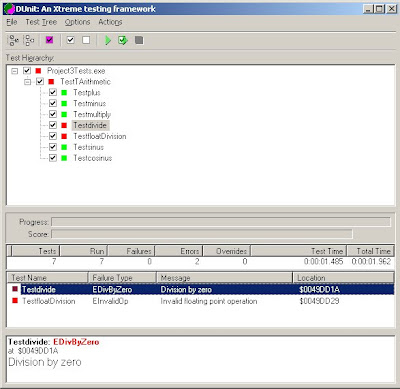Click the error icon in the Testdivide results row
Image resolution: width=400 pixels, height=389 pixels.
[15, 289]
